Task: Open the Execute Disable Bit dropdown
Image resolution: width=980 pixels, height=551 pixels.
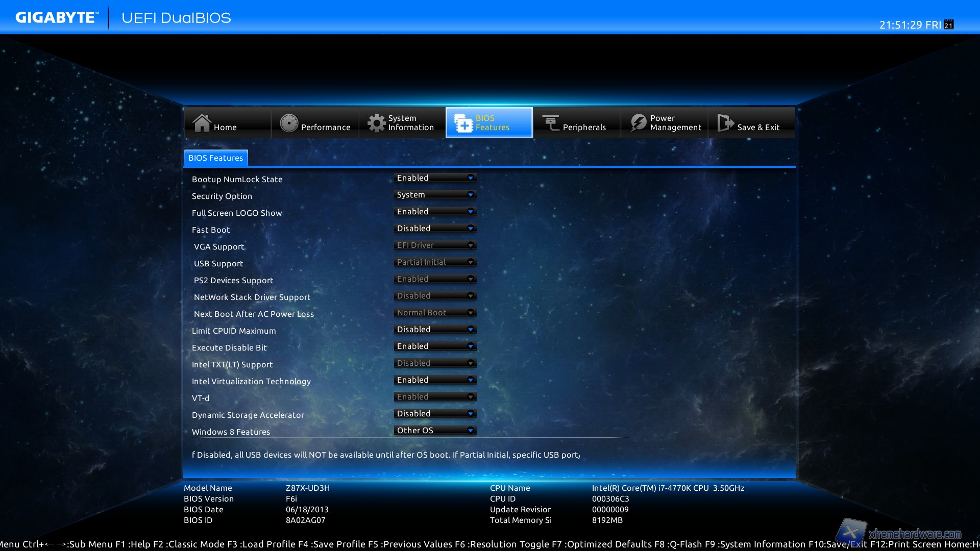Action: pos(435,346)
